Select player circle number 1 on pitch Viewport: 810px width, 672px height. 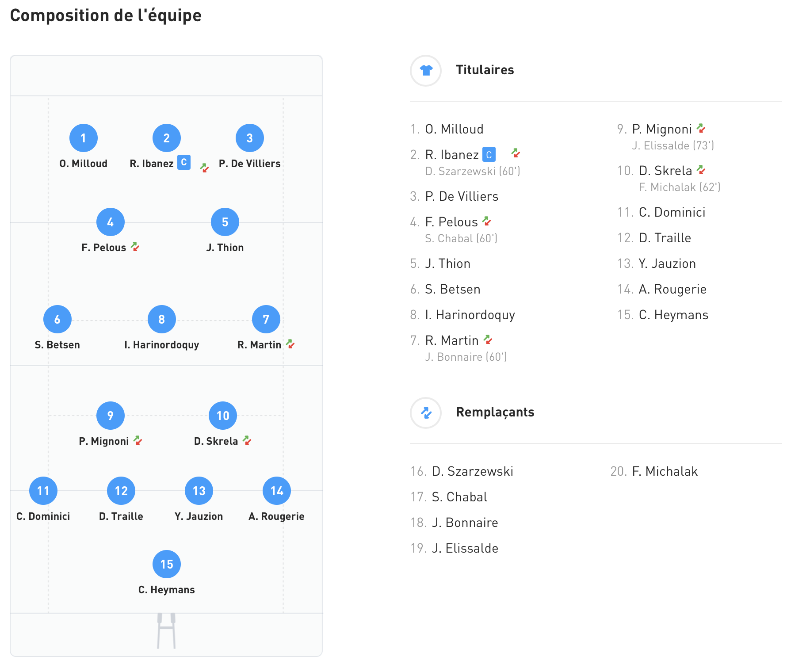click(x=84, y=138)
